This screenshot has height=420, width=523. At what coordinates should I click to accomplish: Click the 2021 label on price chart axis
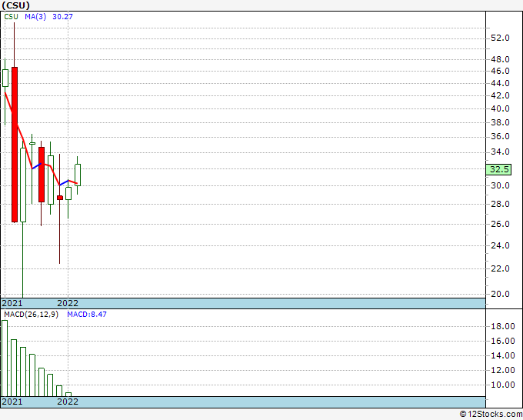[12, 303]
